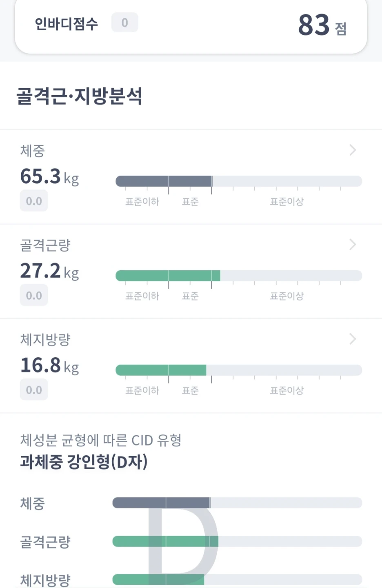Viewport: 382px width, 588px height.
Task: Select the CID chart 체중 bar
Action: point(237,503)
